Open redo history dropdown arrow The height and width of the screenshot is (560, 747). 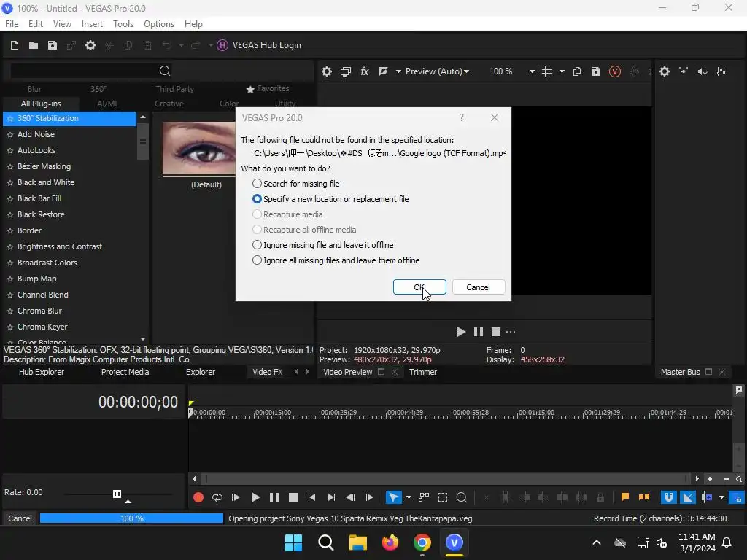[210, 45]
